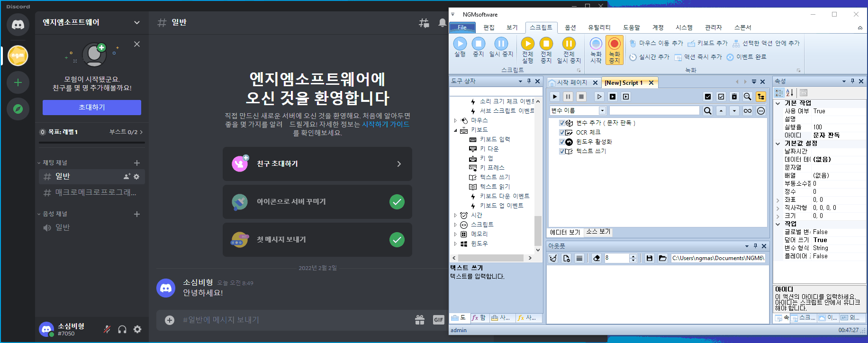This screenshot has width=868, height=343.
Task: Toggle 키보드 추가 recording option
Action: [x=707, y=43]
